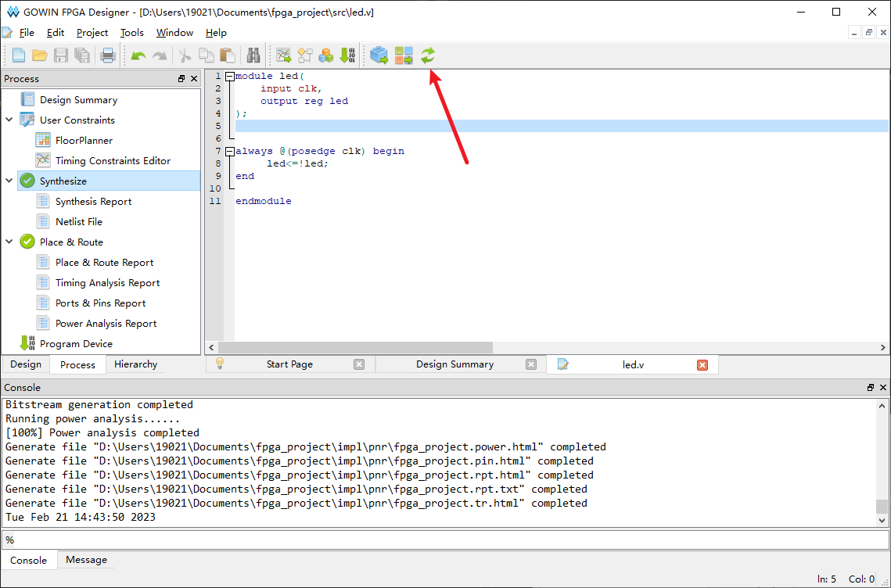Switch to the Design Summary editor tab
This screenshot has height=588, width=891.
coord(454,364)
